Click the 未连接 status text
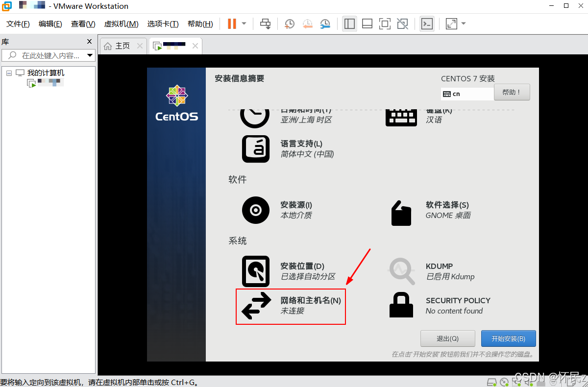Image resolution: width=588 pixels, height=387 pixels. [x=293, y=311]
